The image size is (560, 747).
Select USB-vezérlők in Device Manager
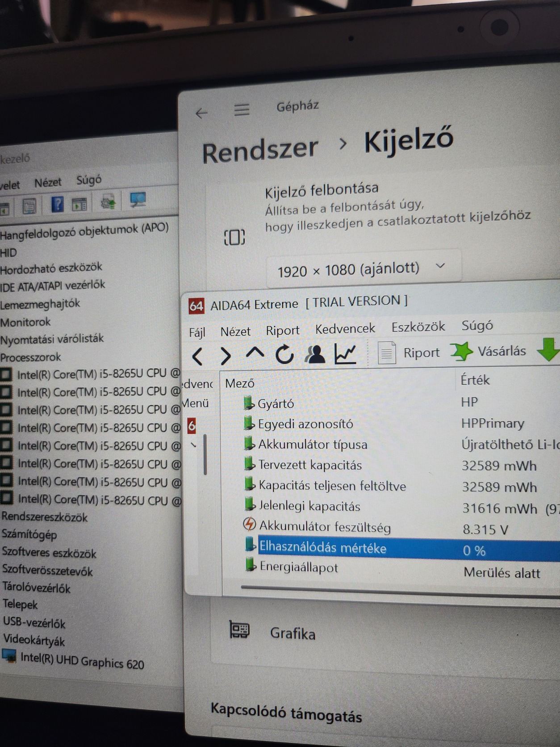point(34,622)
